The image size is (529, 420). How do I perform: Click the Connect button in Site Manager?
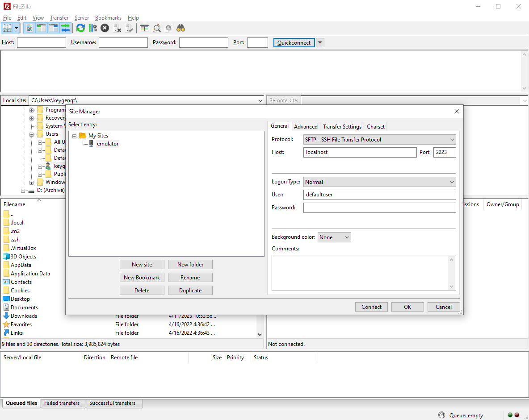click(371, 307)
